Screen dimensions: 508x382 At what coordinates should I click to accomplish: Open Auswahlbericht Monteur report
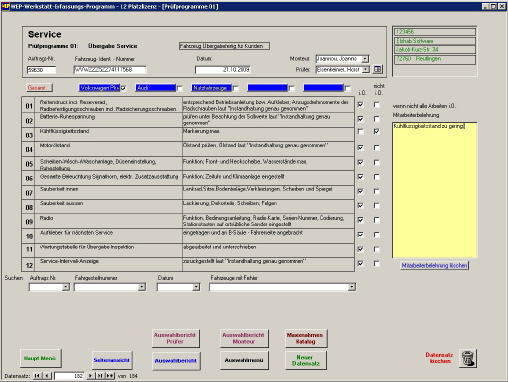point(244,338)
